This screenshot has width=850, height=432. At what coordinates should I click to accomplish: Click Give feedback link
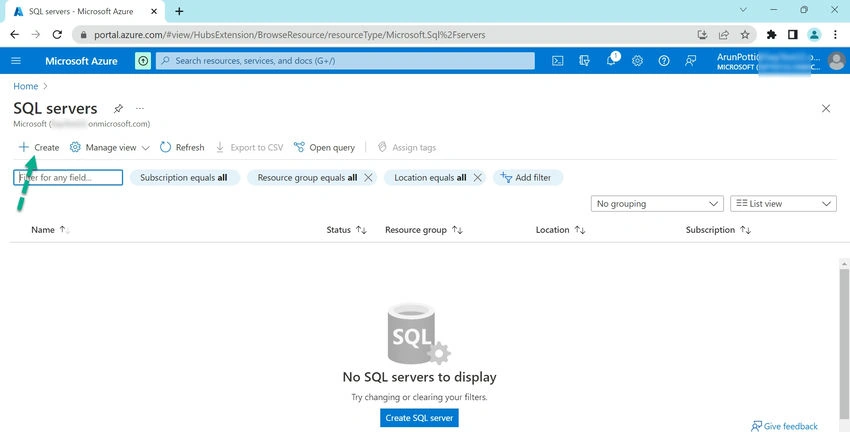784,426
